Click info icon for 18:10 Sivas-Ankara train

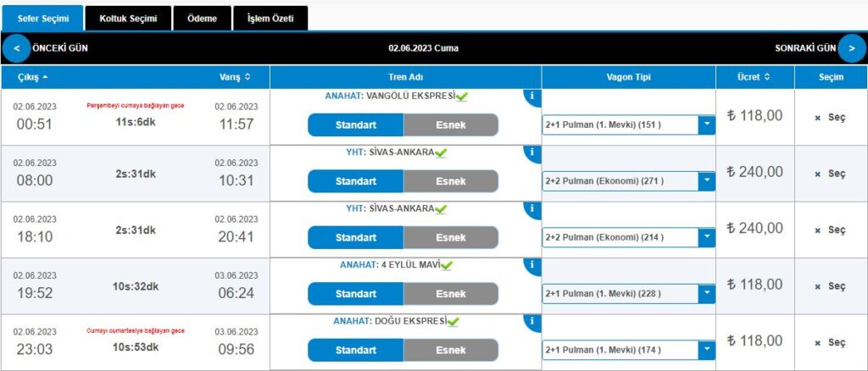point(531,210)
